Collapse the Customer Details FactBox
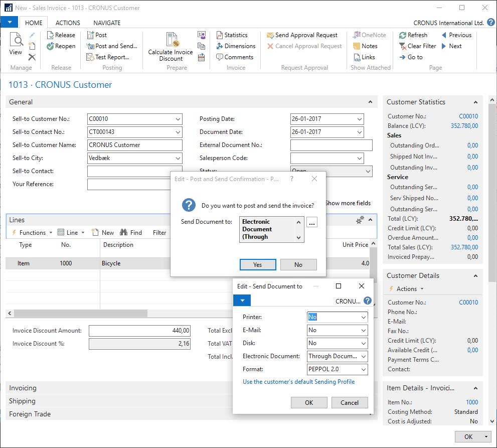Image resolution: width=497 pixels, height=448 pixels. tap(475, 276)
